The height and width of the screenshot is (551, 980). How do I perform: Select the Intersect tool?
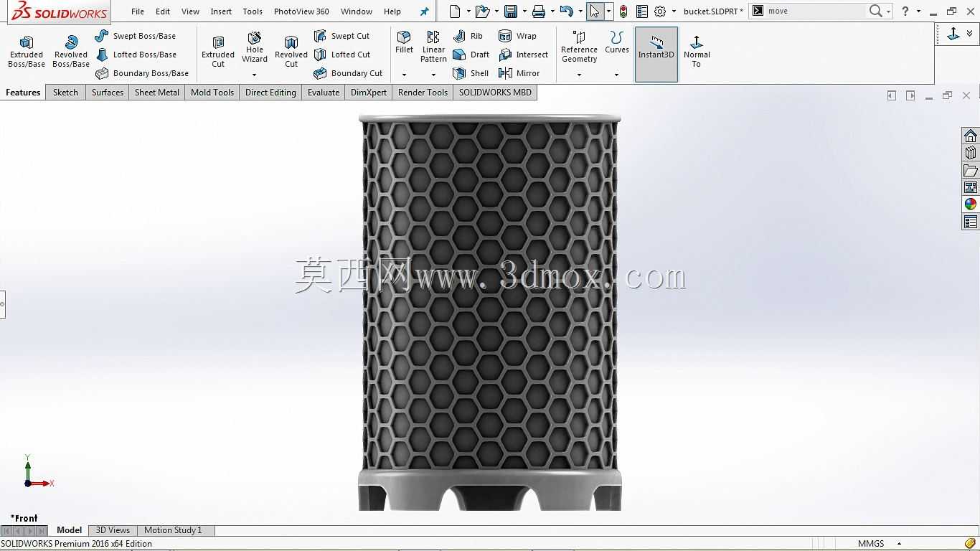523,55
